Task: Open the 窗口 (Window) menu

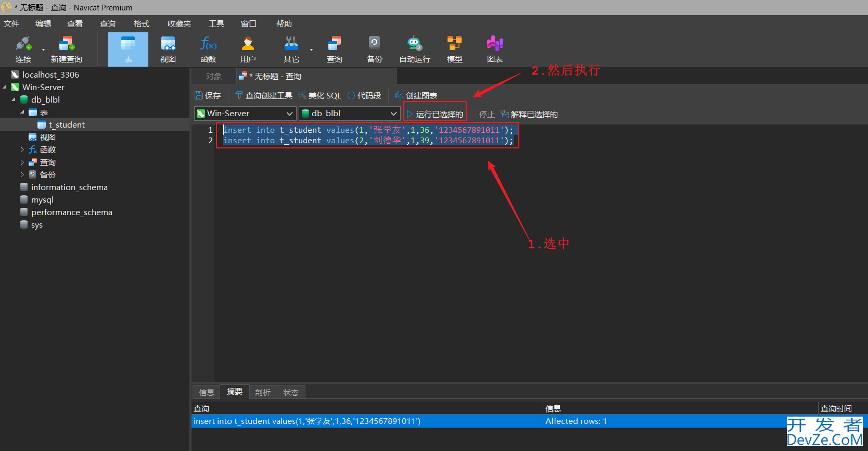Action: pyautogui.click(x=249, y=23)
